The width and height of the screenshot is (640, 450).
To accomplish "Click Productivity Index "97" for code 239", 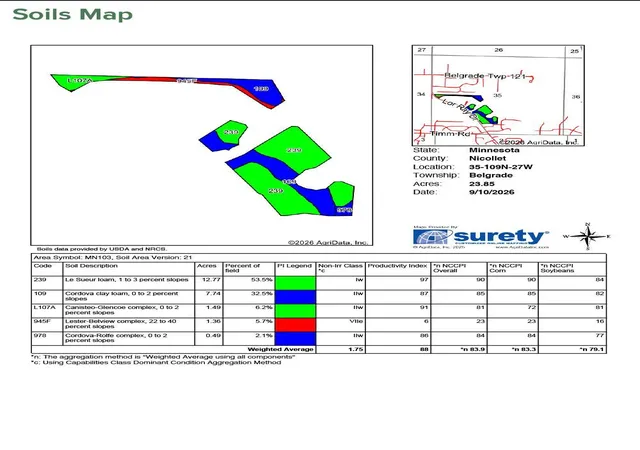I will pyautogui.click(x=424, y=280).
